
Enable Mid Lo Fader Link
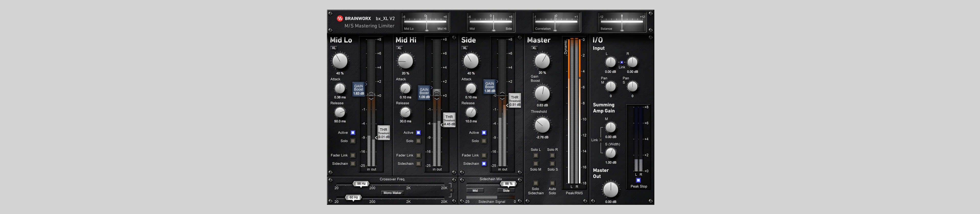[x=353, y=155]
